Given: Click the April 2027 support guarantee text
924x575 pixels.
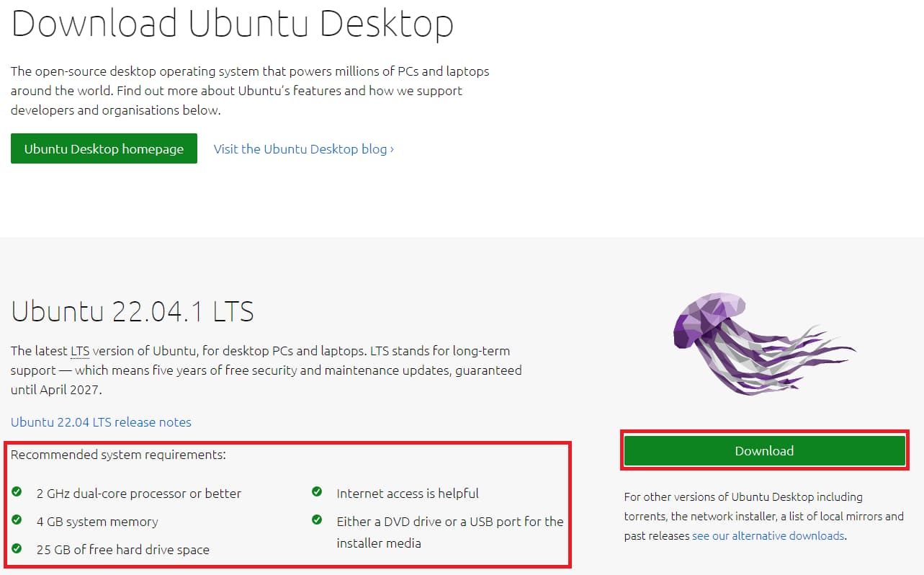Looking at the screenshot, I should [58, 389].
